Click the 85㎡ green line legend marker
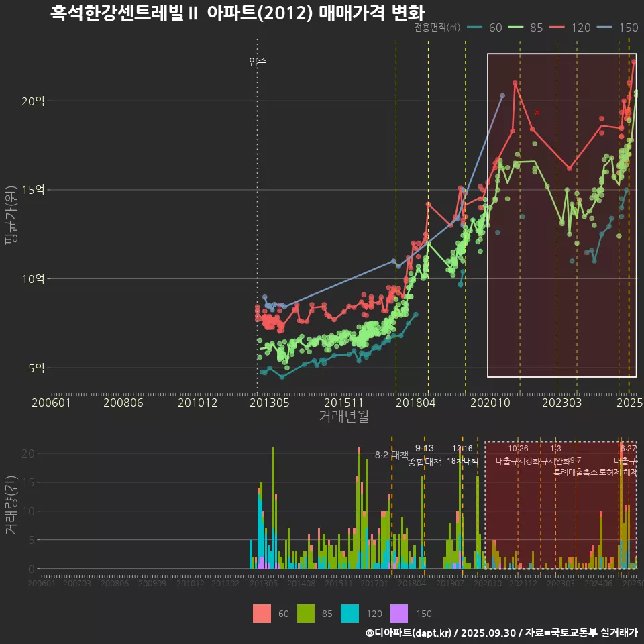The width and height of the screenshot is (644, 644). [517, 28]
